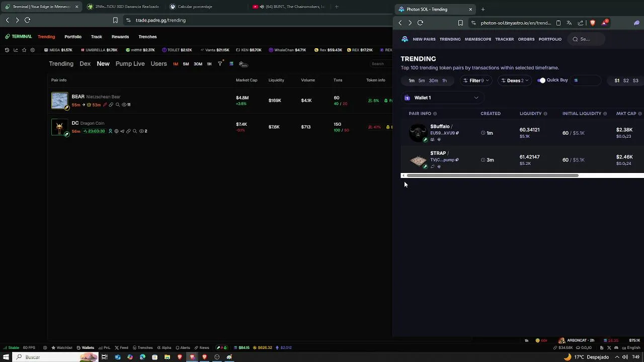
Task: Open Alerts in Padre bottom bar
Action: point(183,348)
